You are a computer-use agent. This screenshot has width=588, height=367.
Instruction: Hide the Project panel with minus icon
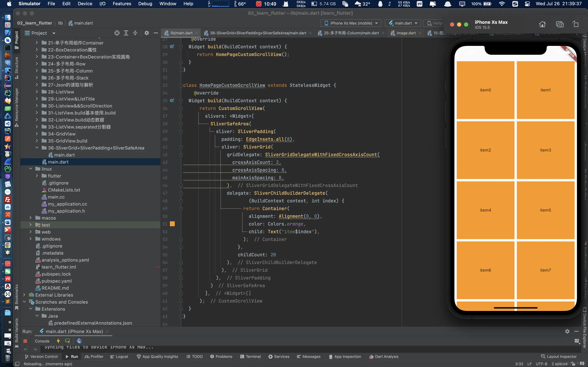point(156,33)
